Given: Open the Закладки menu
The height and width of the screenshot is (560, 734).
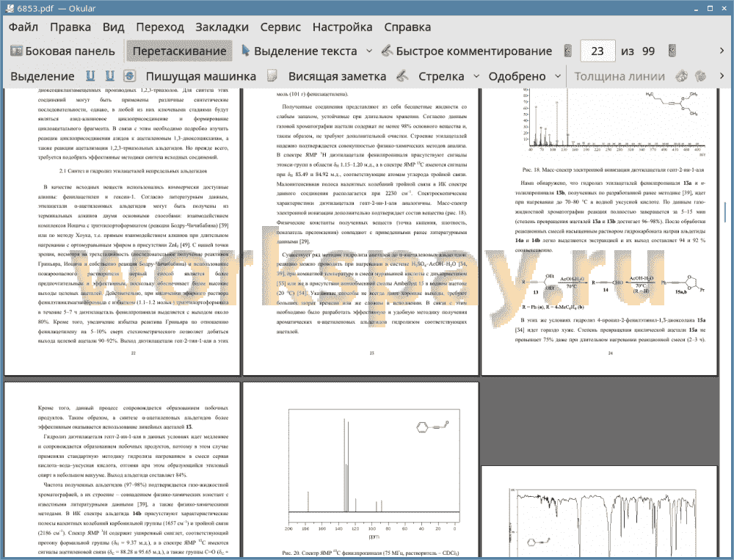Looking at the screenshot, I should pyautogui.click(x=222, y=27).
